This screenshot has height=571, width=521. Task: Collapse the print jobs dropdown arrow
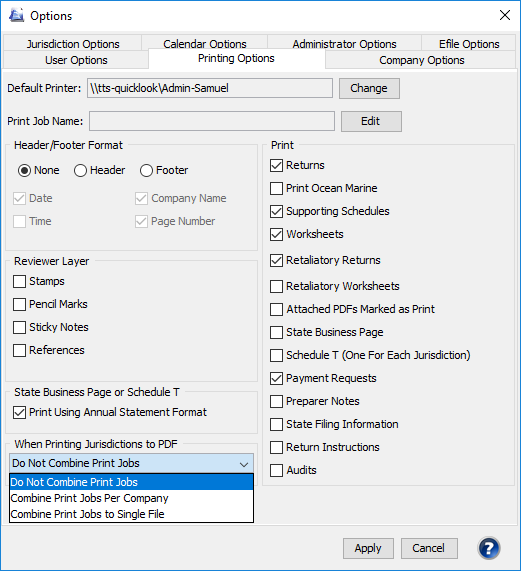coord(244,464)
